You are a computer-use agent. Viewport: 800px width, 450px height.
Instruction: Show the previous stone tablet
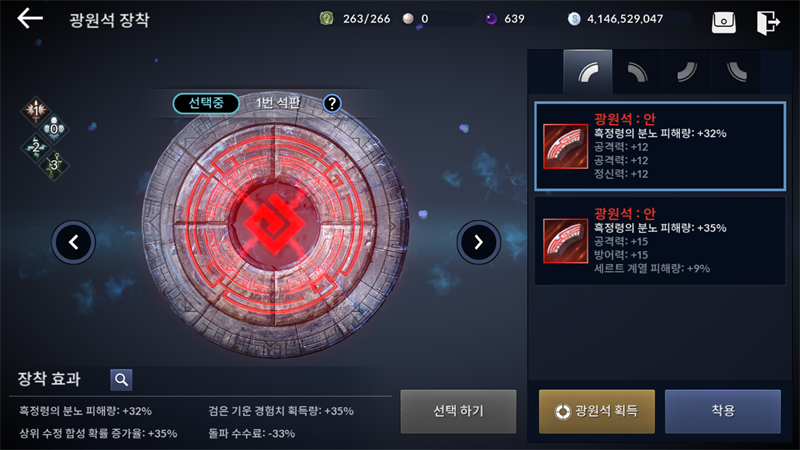(73, 242)
